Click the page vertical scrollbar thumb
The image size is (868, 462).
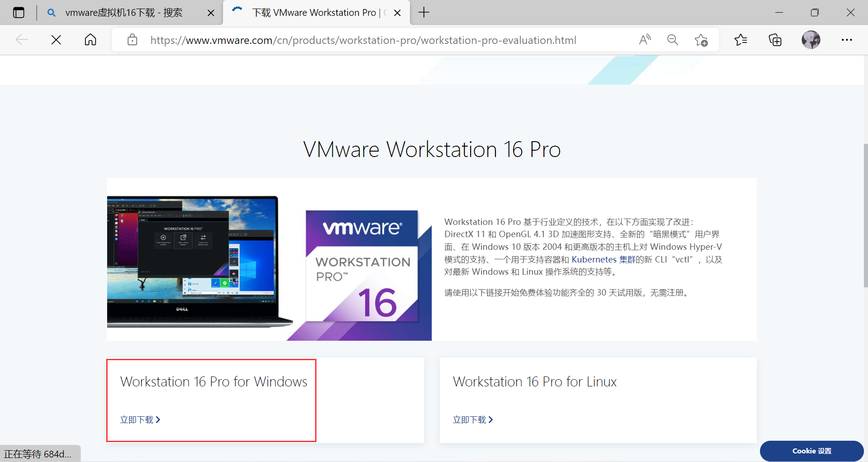coord(865,215)
